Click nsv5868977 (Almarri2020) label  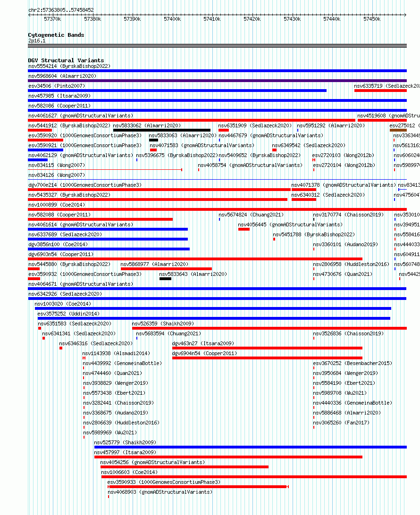[x=154, y=264]
